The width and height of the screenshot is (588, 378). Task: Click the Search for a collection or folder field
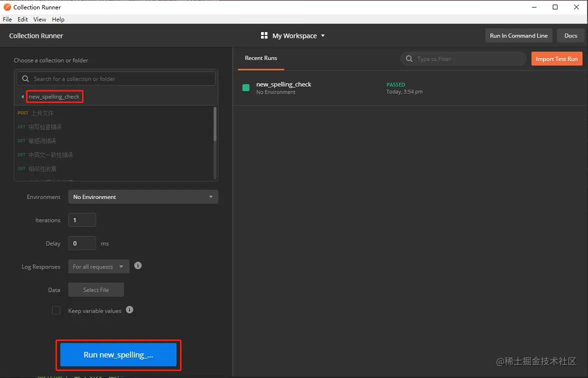[x=116, y=79]
